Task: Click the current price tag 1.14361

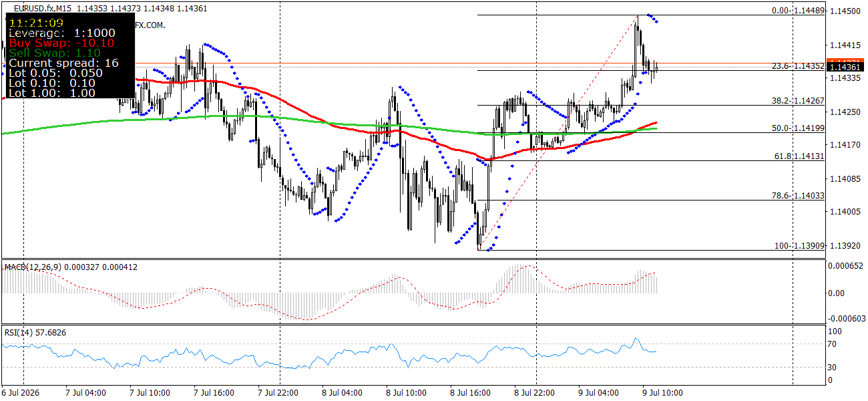Action: point(847,67)
